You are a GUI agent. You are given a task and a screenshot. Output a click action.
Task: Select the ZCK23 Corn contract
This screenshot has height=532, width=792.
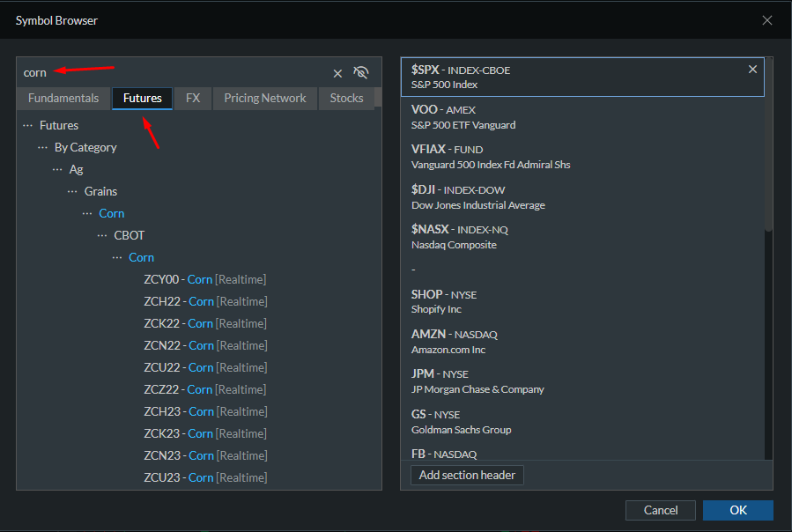[x=205, y=433]
